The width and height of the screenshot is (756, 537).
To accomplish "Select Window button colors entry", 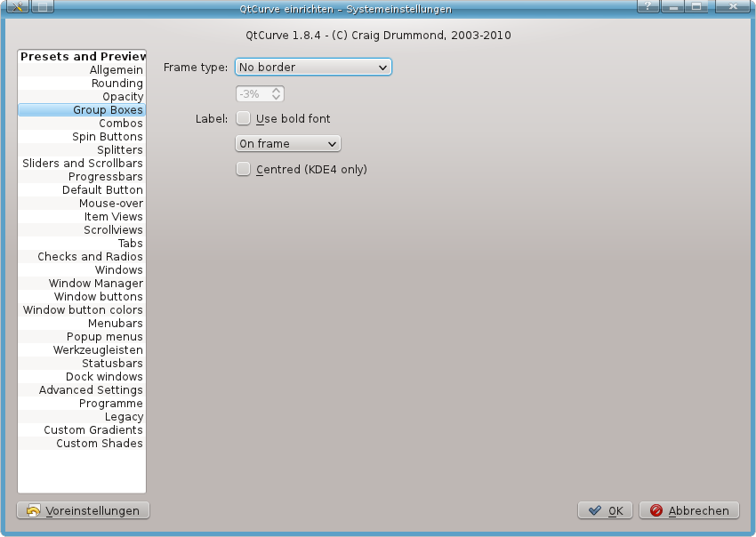I will (82, 310).
